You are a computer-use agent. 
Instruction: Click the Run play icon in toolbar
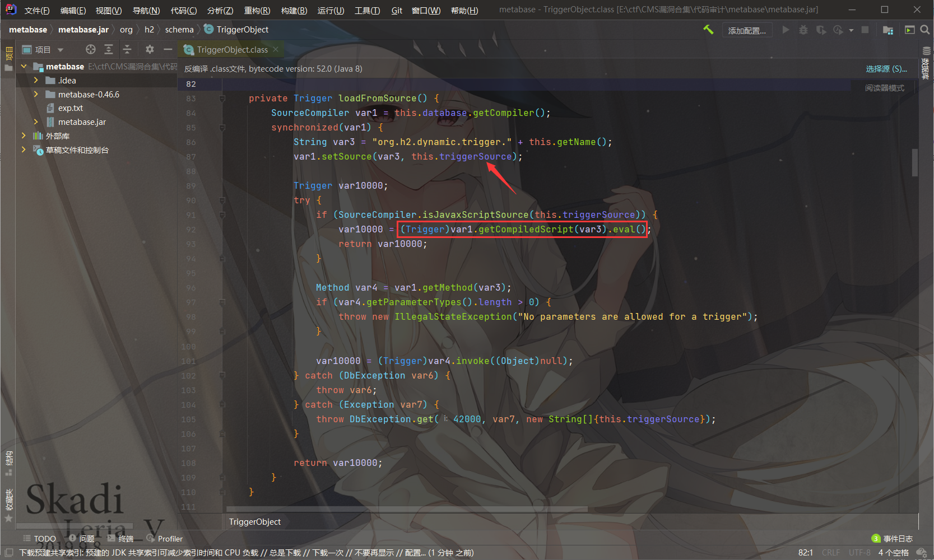click(786, 30)
